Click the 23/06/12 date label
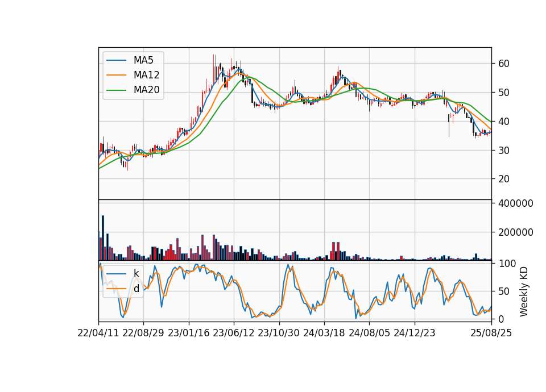Screen dimensions: 546x392 [234, 333]
